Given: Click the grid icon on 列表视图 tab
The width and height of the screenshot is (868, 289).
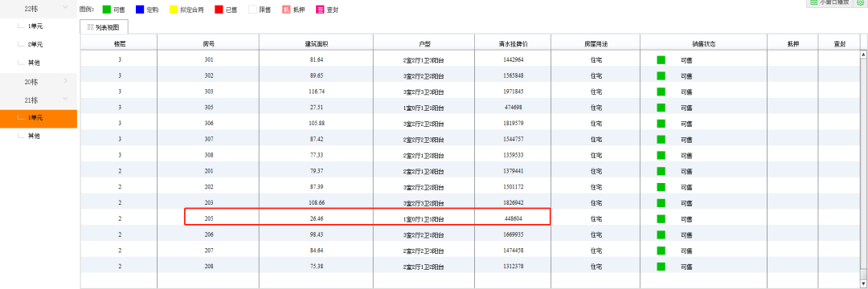Looking at the screenshot, I should tap(90, 26).
